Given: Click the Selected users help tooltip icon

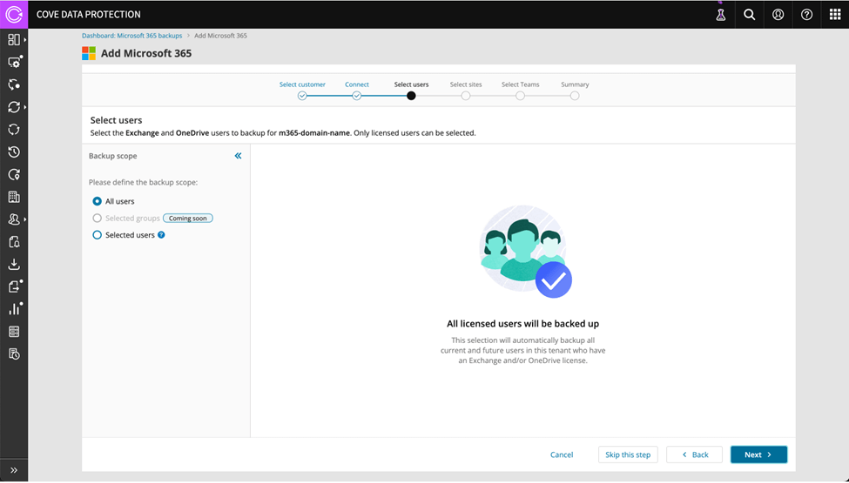Looking at the screenshot, I should point(161,235).
